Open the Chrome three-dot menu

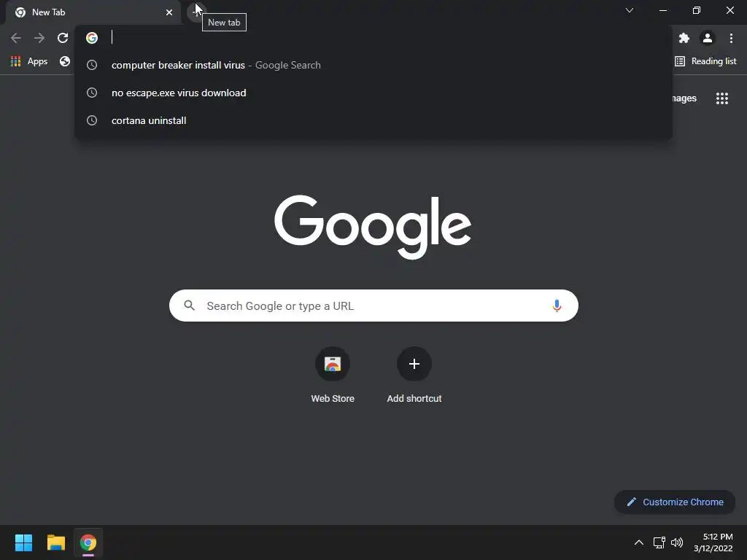pos(731,38)
